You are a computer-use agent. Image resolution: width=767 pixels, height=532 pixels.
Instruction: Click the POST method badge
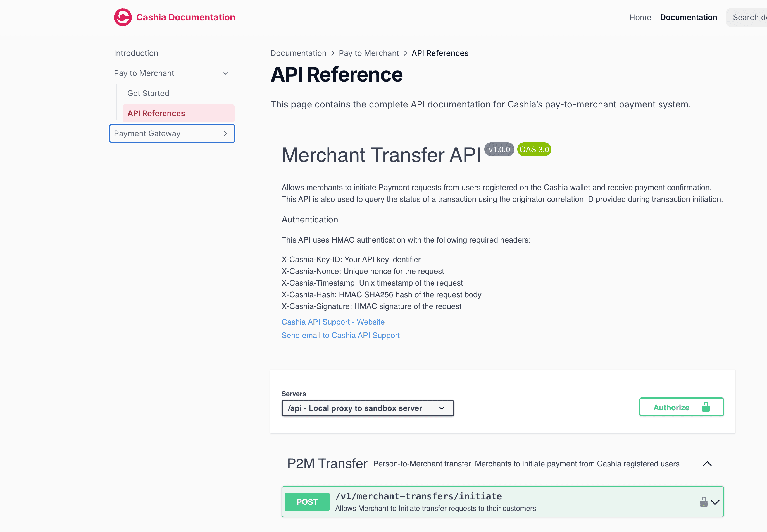[307, 501]
